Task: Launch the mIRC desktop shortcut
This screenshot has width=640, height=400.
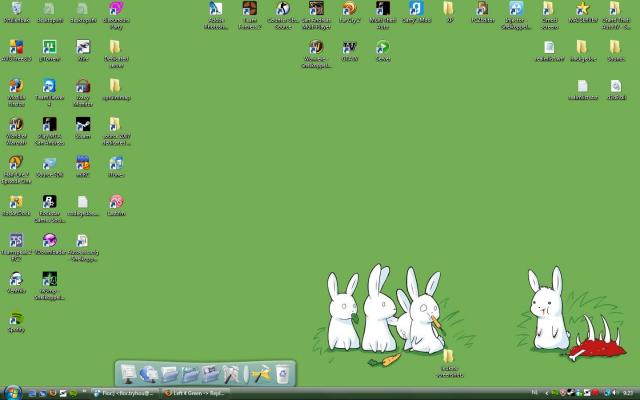Action: coord(82,163)
